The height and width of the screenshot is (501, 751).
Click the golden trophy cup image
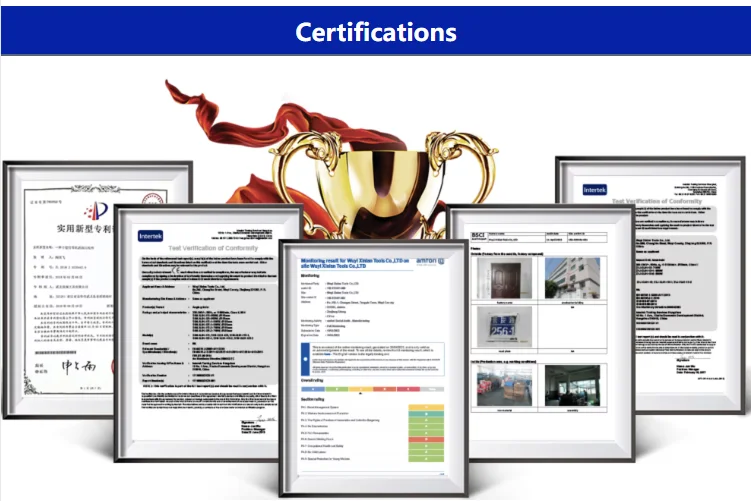click(x=385, y=184)
